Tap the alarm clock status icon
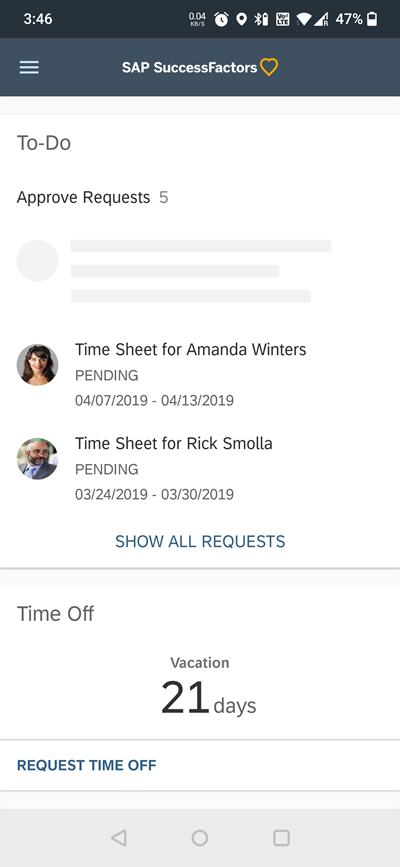Image resolution: width=400 pixels, height=867 pixels. [x=221, y=19]
